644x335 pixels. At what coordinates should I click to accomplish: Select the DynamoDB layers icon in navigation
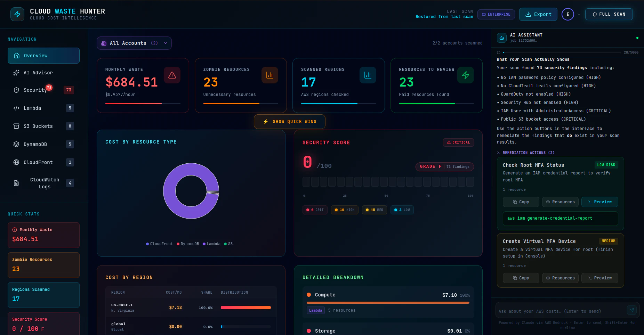16,144
